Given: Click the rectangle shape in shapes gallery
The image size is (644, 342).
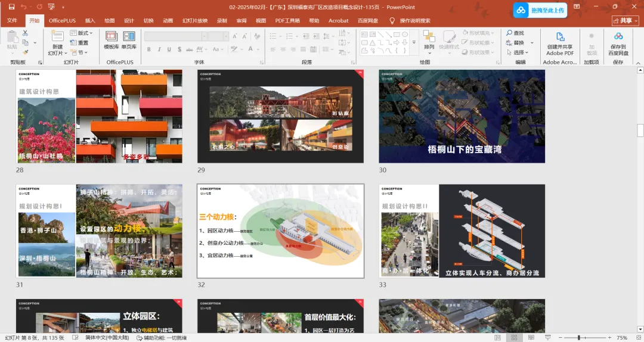Looking at the screenshot, I should 397,35.
